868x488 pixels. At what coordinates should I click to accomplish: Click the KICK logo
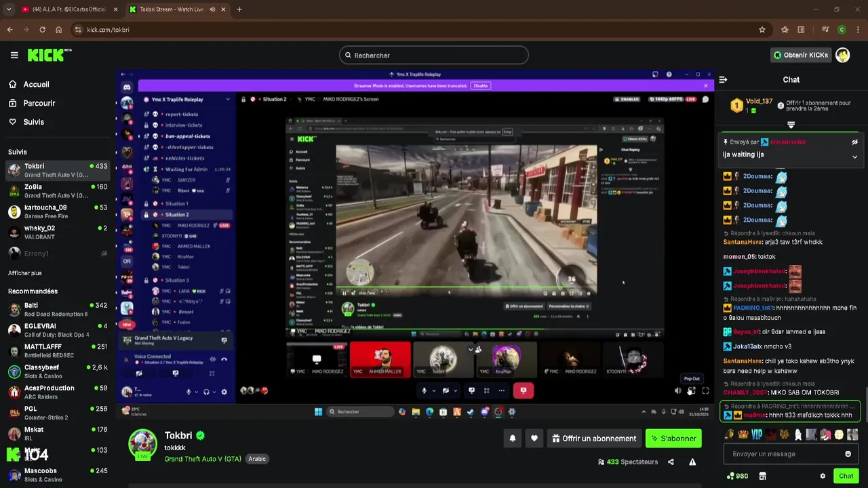tap(50, 55)
